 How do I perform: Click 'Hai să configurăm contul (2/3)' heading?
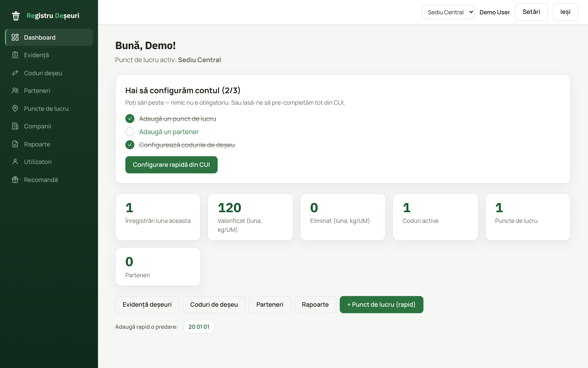[183, 90]
